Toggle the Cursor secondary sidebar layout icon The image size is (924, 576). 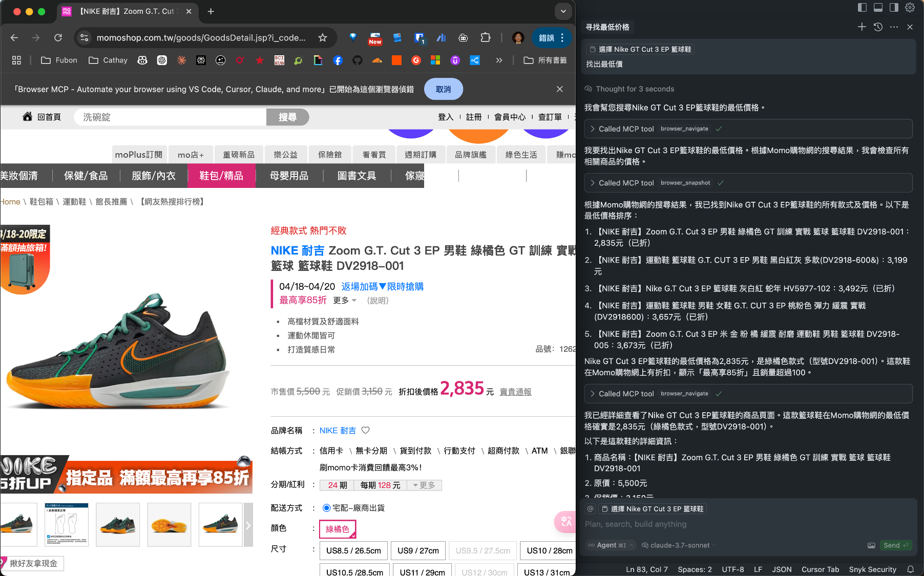(x=894, y=7)
